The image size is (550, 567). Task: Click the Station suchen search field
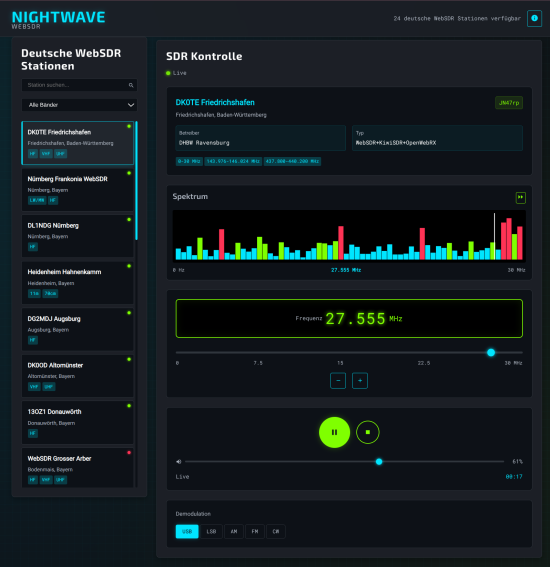pos(79,85)
